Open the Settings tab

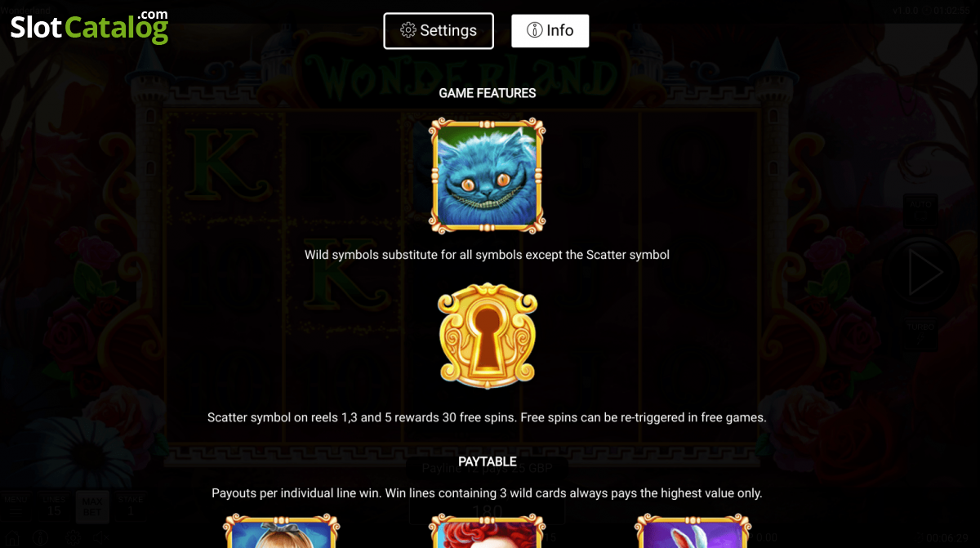[439, 31]
